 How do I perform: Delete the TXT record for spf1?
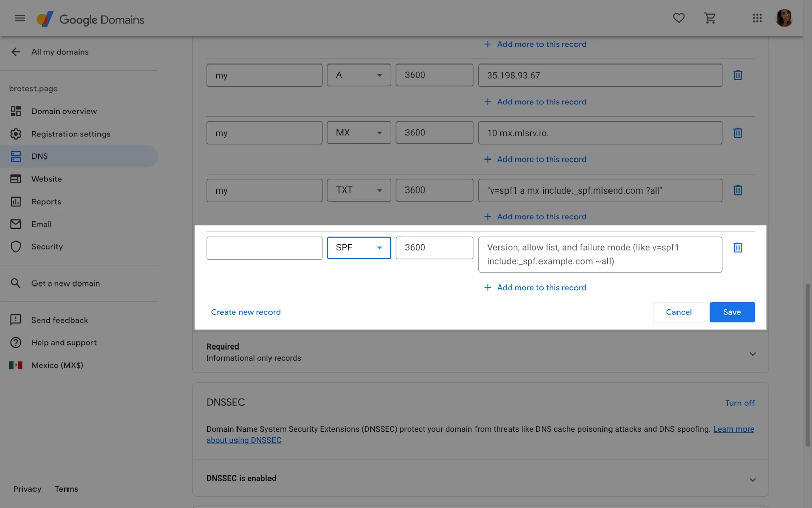tap(738, 190)
